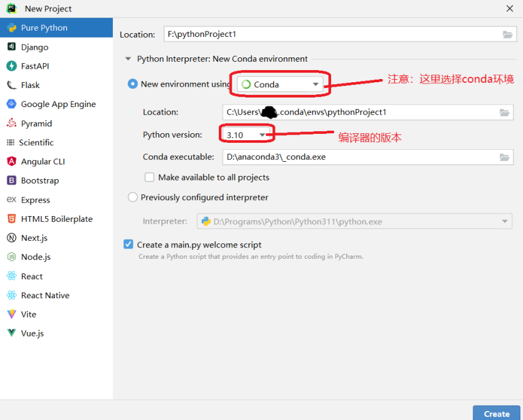Click the Conda executable path field
Screen dimensions: 523x420
click(357, 157)
